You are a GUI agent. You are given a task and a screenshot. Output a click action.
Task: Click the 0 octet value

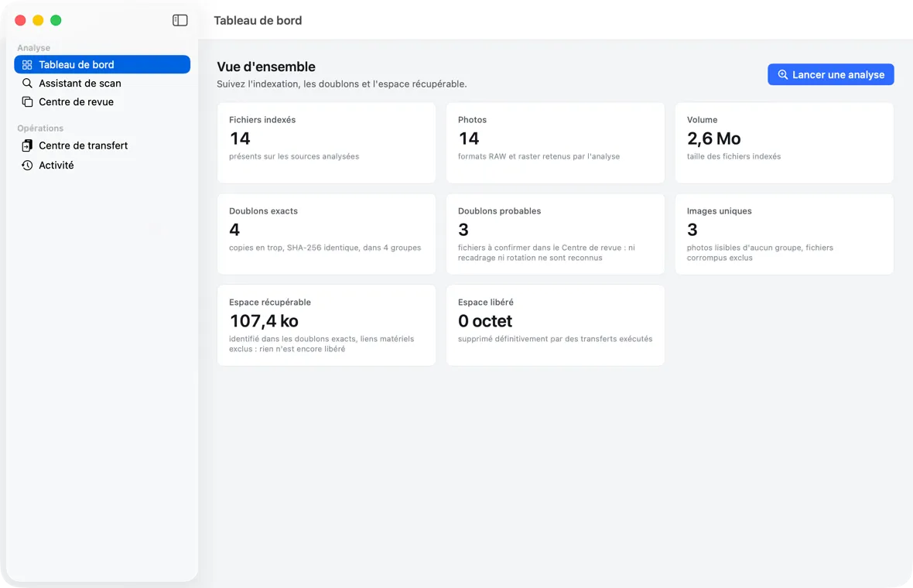pyautogui.click(x=485, y=321)
